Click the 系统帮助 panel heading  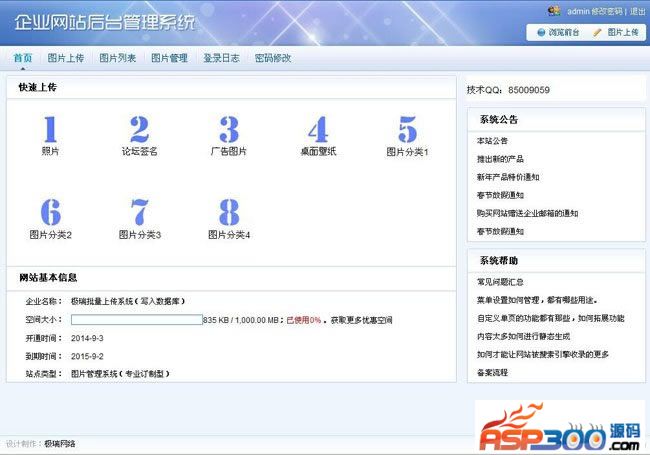(499, 261)
